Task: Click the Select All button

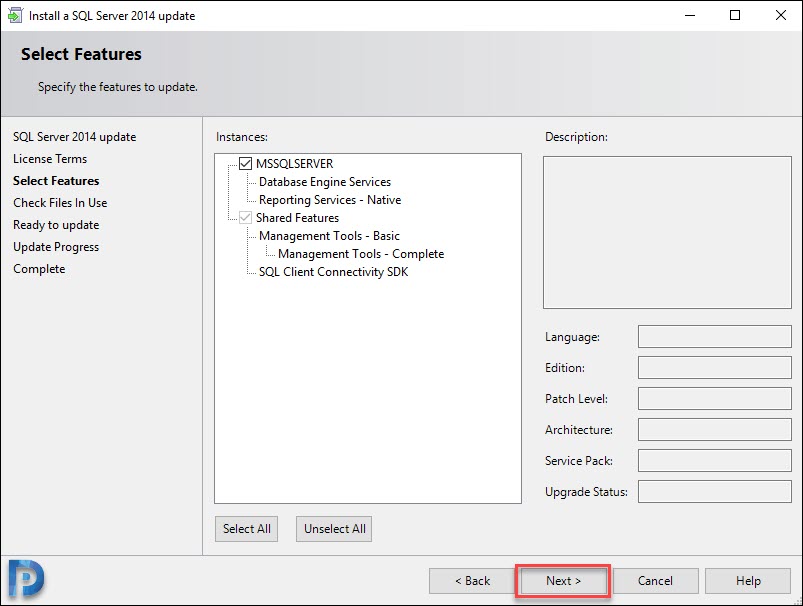Action: [246, 529]
